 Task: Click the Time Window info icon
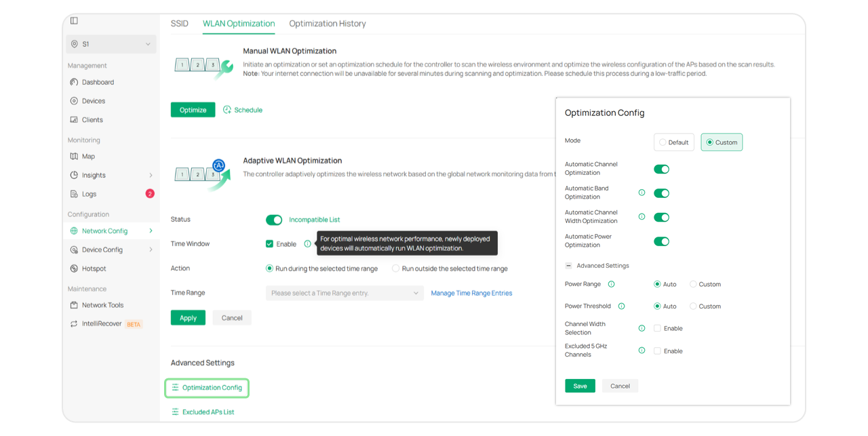coord(308,244)
